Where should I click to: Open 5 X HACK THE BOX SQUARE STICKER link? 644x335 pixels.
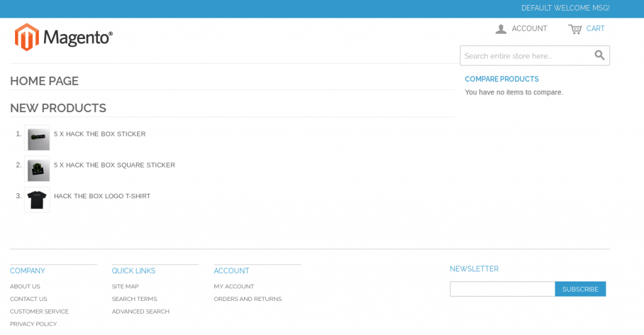[x=114, y=165]
